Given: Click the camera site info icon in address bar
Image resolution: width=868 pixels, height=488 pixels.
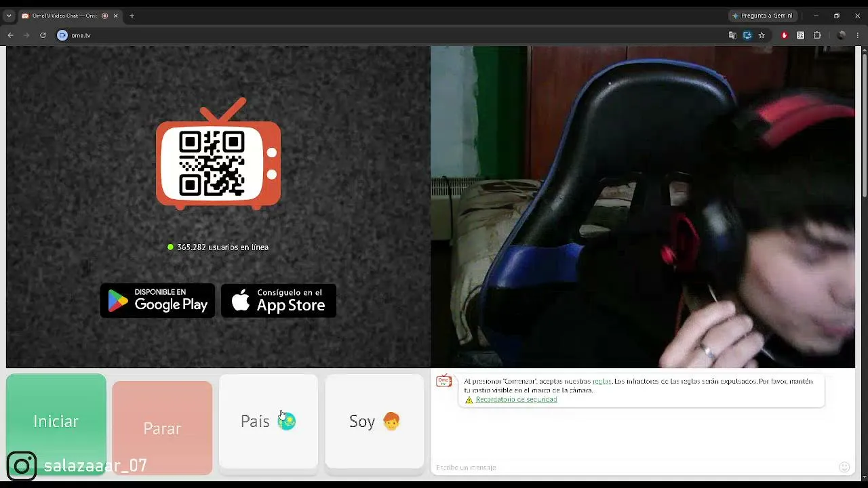Looking at the screenshot, I should 62,35.
